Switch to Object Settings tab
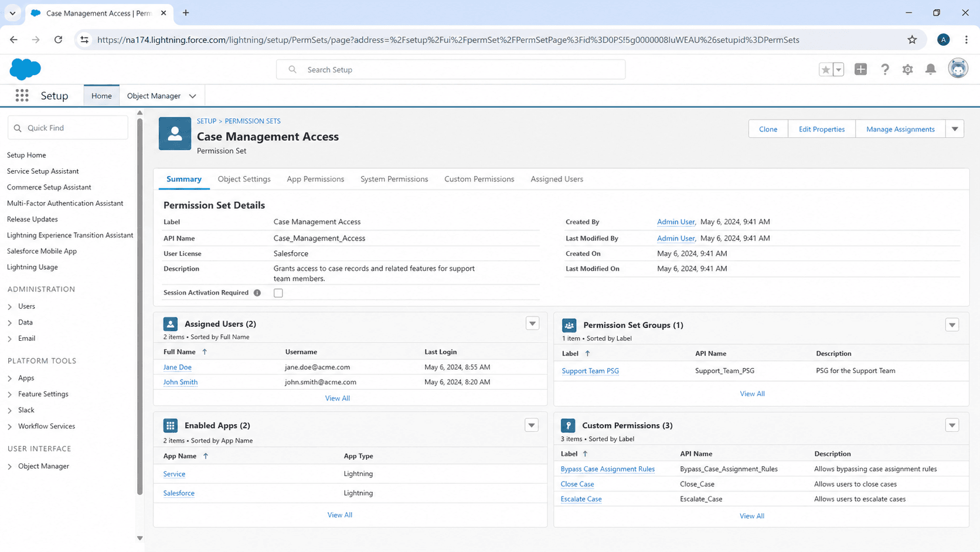The image size is (980, 552). 244,179
